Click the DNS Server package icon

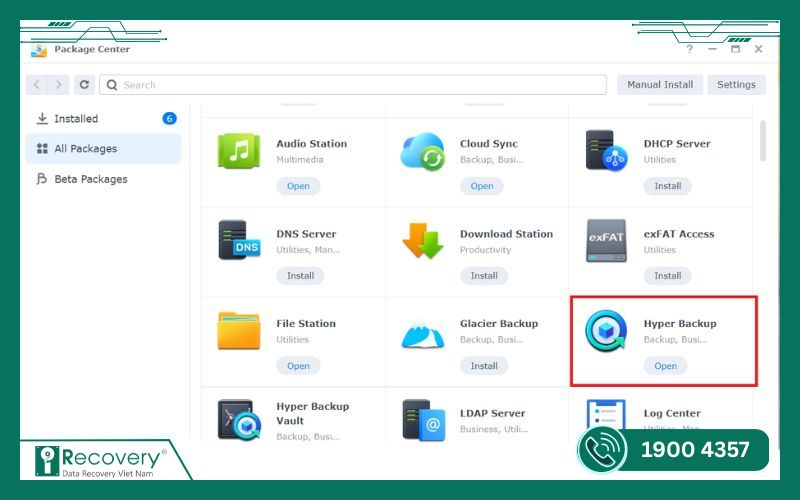[239, 241]
